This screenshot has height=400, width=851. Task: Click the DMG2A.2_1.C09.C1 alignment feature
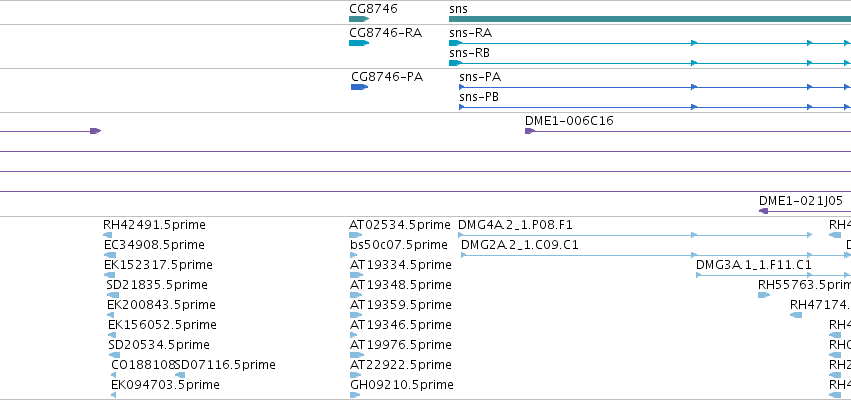click(x=656, y=255)
